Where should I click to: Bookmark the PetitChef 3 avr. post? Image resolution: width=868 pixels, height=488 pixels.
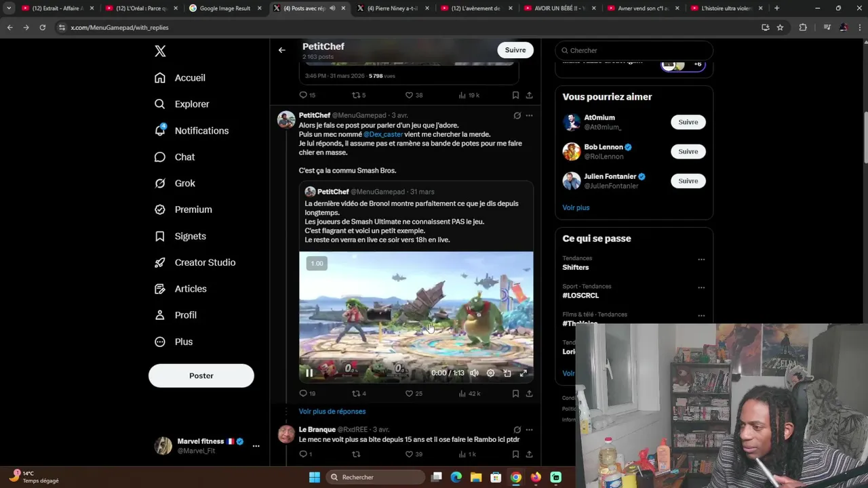coord(515,393)
